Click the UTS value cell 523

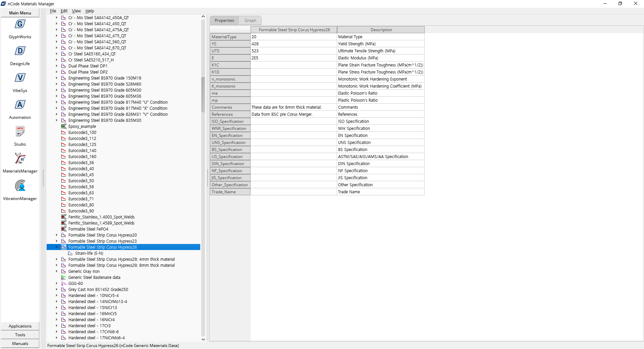tap(293, 51)
